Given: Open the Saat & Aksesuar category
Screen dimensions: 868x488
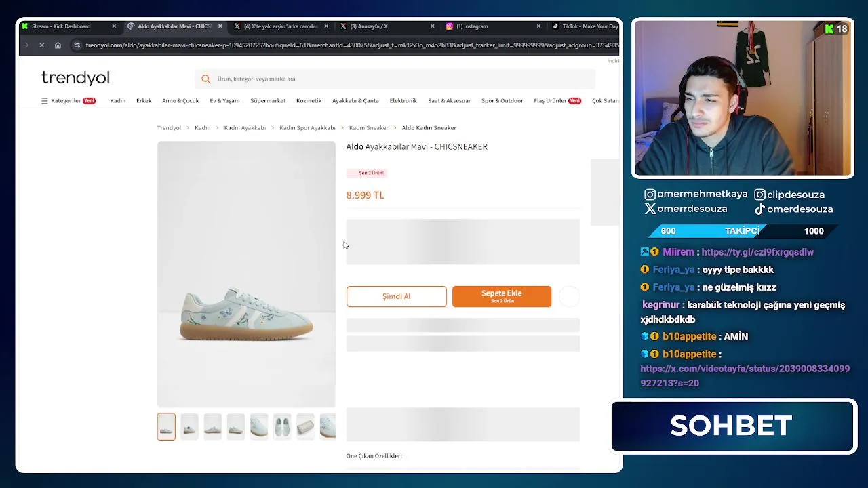Looking at the screenshot, I should click(449, 101).
